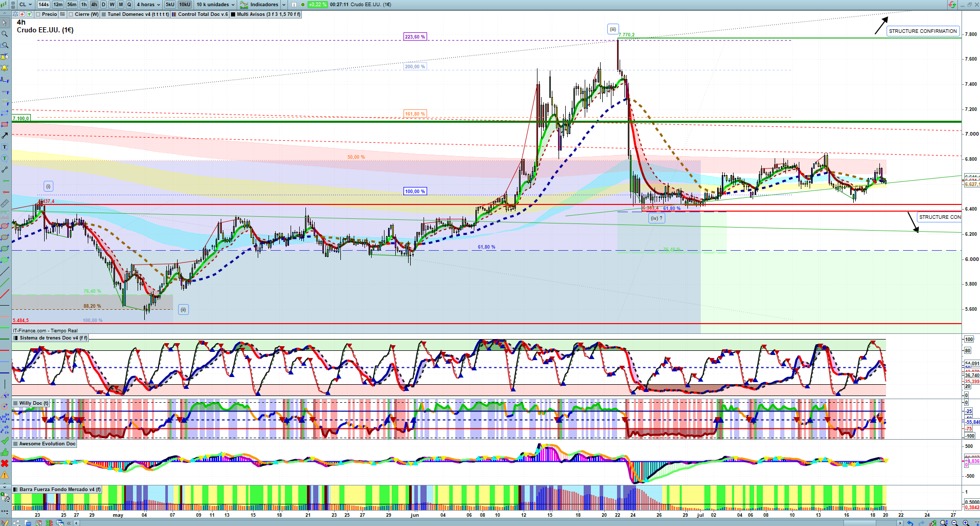Select the yellow warning triangle icon
The image size is (980, 526).
click(5, 475)
